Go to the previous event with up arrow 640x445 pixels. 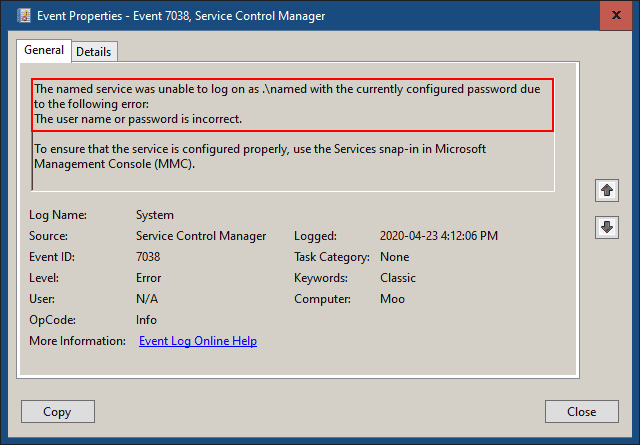(x=606, y=190)
